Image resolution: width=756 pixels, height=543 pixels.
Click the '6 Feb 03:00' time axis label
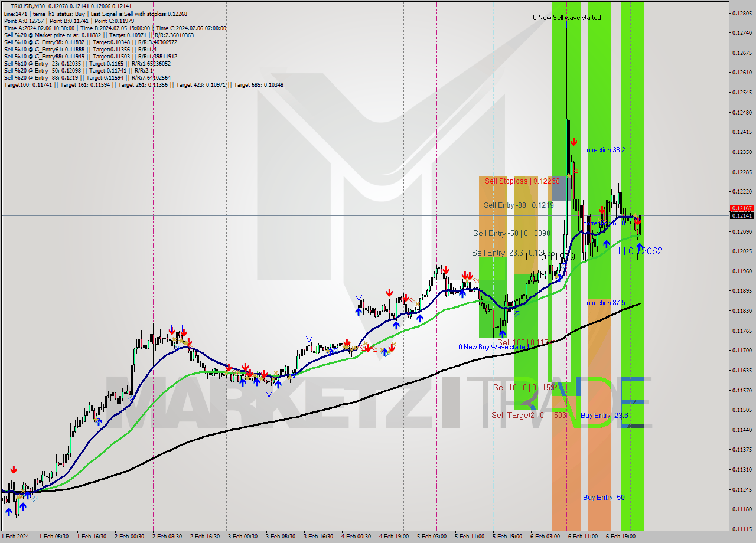pyautogui.click(x=545, y=537)
